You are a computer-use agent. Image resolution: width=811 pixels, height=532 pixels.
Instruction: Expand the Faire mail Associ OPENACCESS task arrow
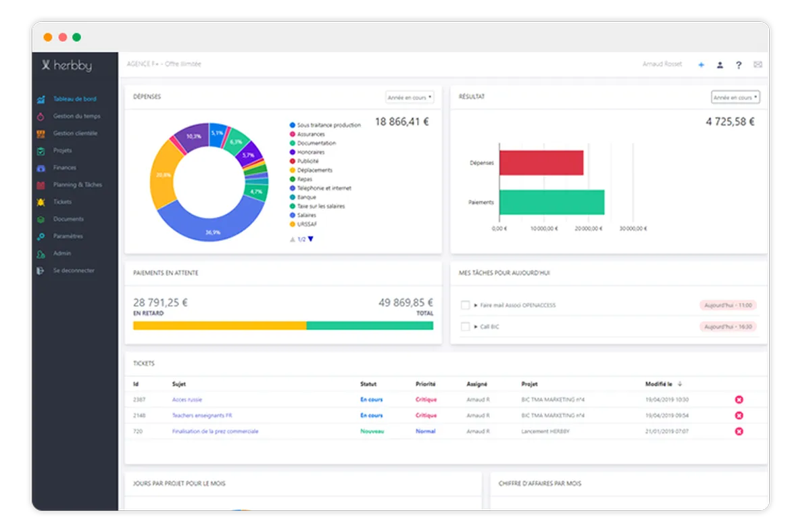pyautogui.click(x=476, y=306)
